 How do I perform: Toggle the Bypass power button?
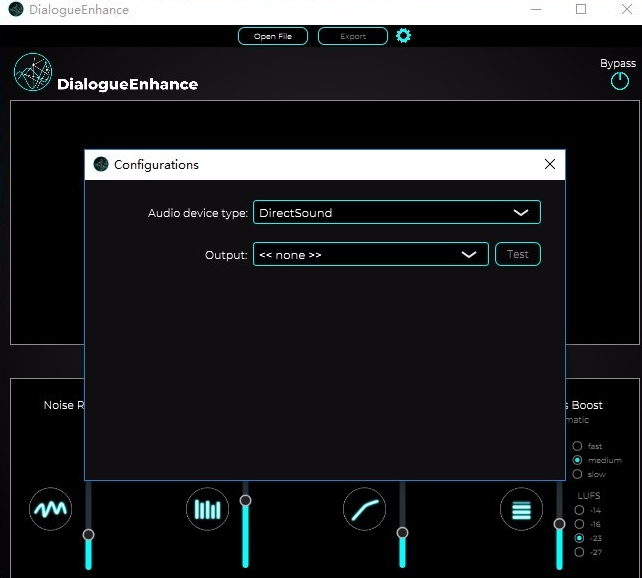pyautogui.click(x=619, y=81)
